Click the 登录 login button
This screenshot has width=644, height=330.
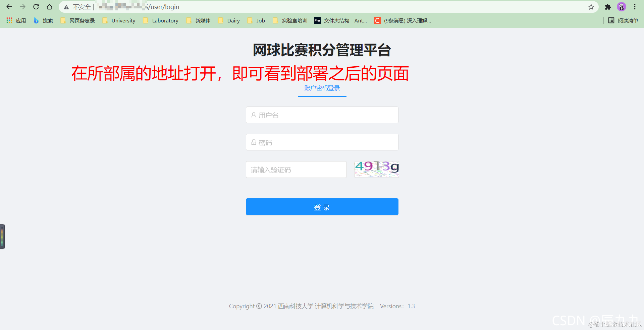322,207
